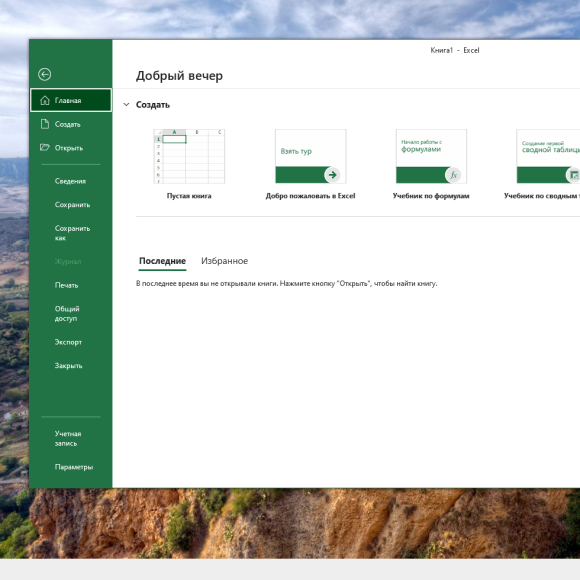Open Общий доступ in the sidebar
This screenshot has height=580, width=580.
click(71, 314)
